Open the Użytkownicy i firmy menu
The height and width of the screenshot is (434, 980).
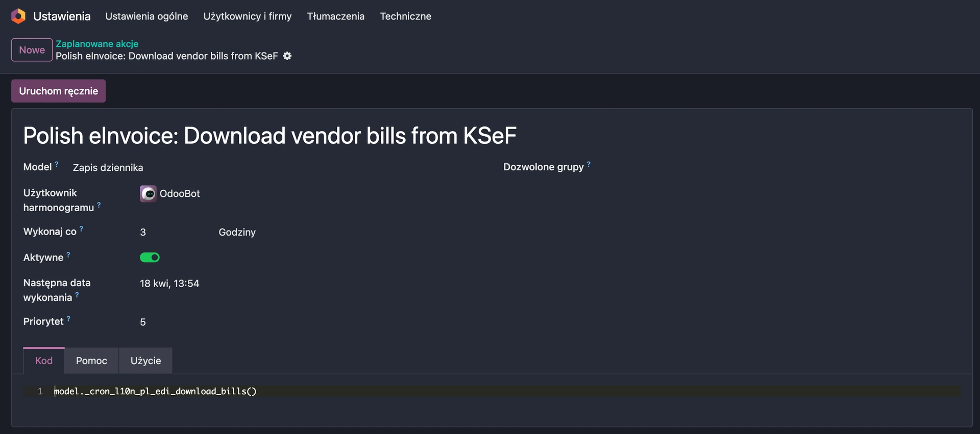(248, 16)
